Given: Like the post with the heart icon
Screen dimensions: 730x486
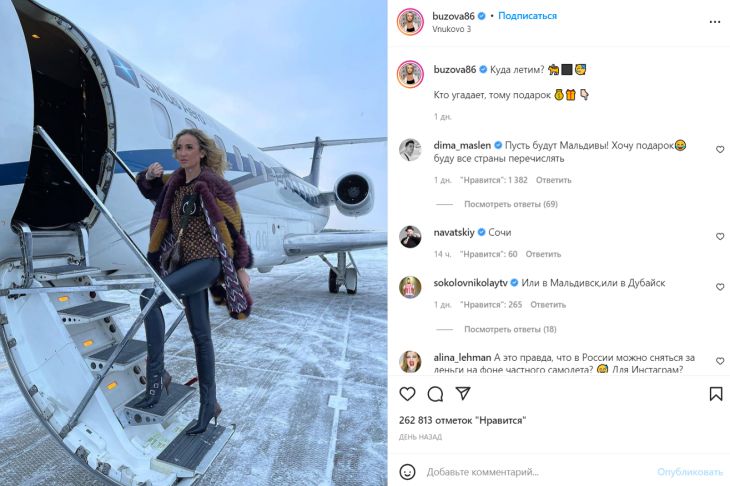Looking at the screenshot, I should [407, 394].
